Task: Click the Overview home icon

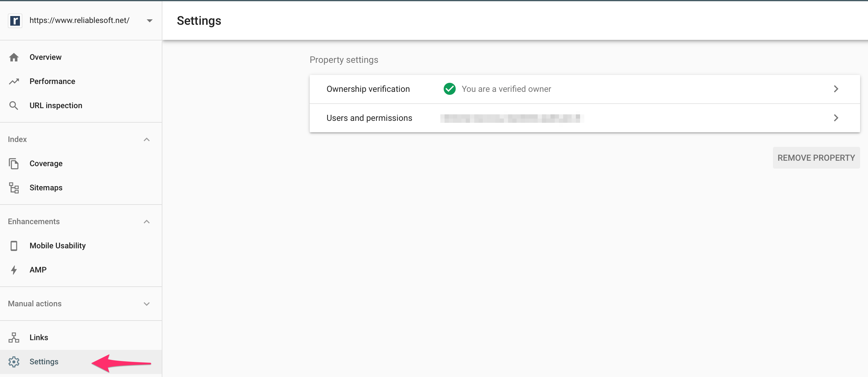Action: (14, 57)
